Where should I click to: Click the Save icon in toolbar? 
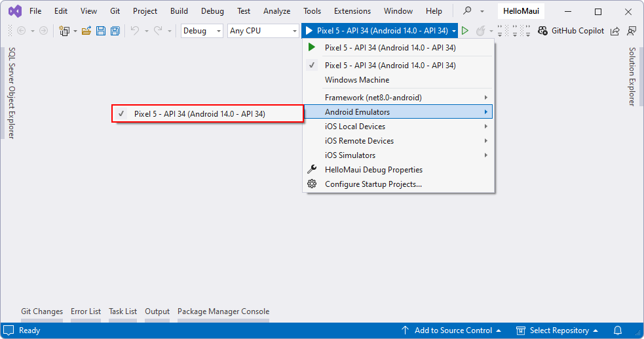(x=101, y=31)
